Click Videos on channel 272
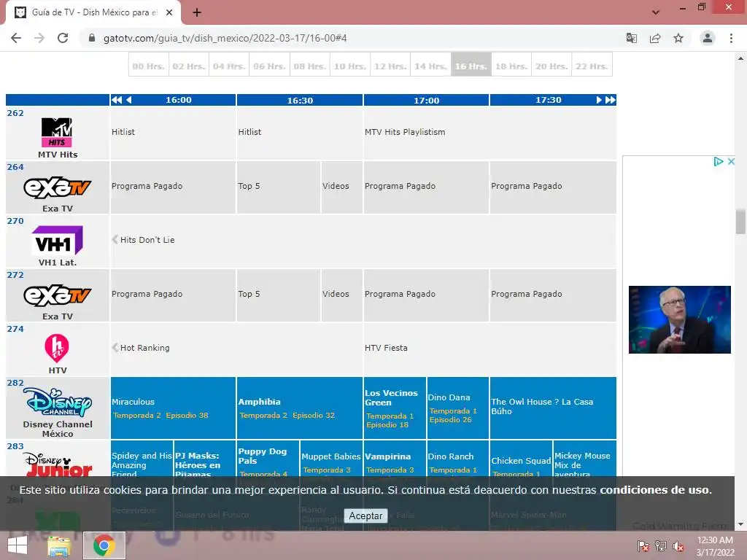 (336, 294)
